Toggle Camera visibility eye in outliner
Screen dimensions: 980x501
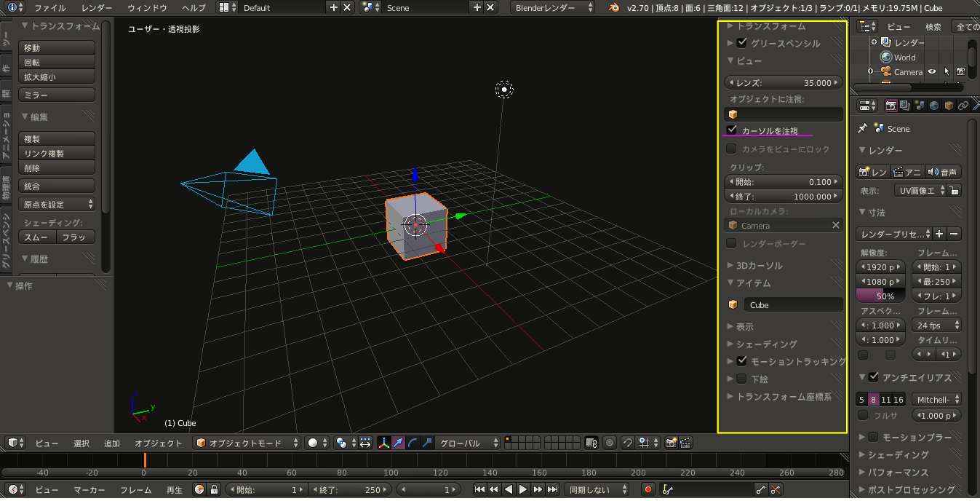click(x=931, y=71)
